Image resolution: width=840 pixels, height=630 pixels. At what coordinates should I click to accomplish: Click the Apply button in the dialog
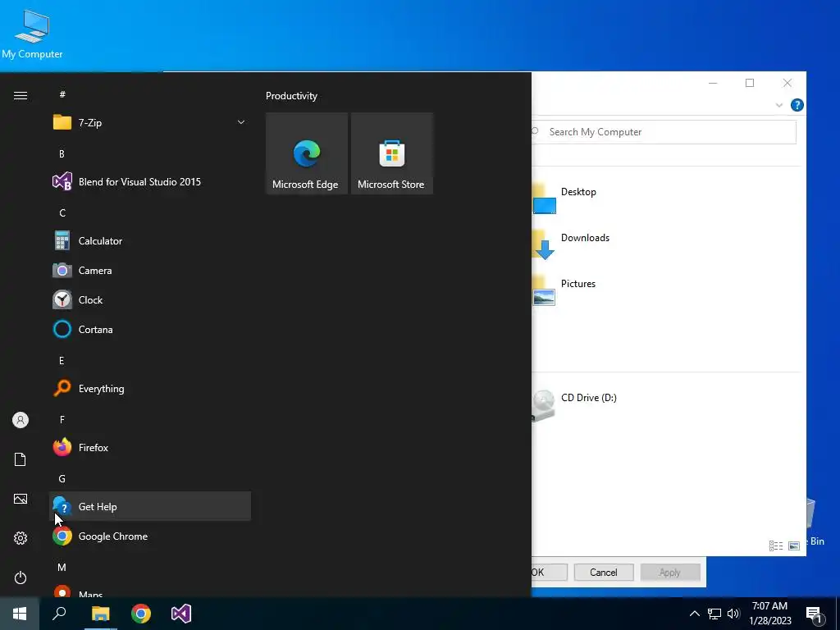click(x=670, y=572)
